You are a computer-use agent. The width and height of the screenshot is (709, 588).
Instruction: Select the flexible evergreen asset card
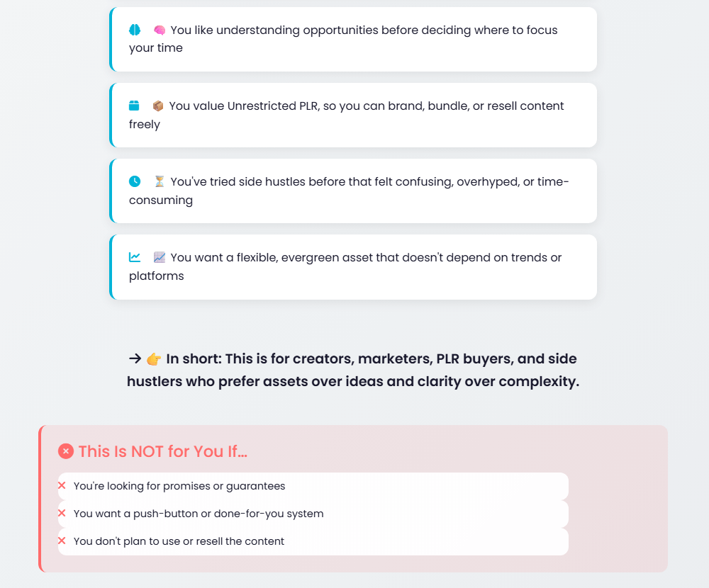click(x=354, y=267)
